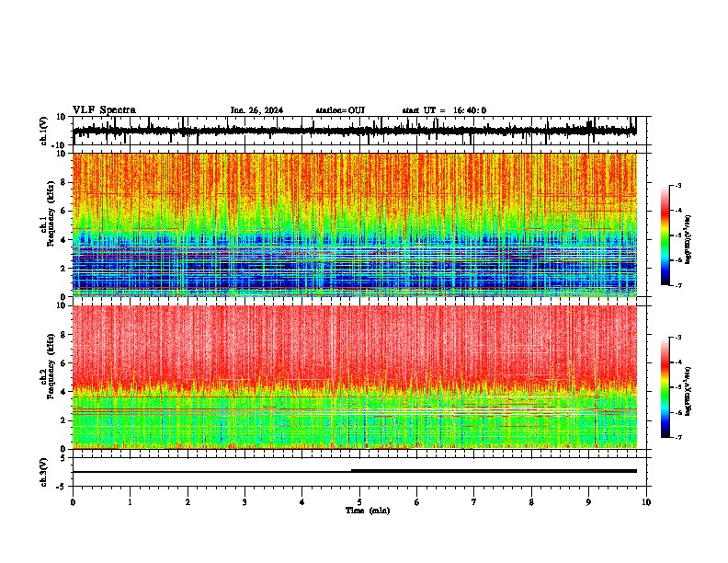
Task: Click the ch.1 color scale bar
Action: coord(665,236)
